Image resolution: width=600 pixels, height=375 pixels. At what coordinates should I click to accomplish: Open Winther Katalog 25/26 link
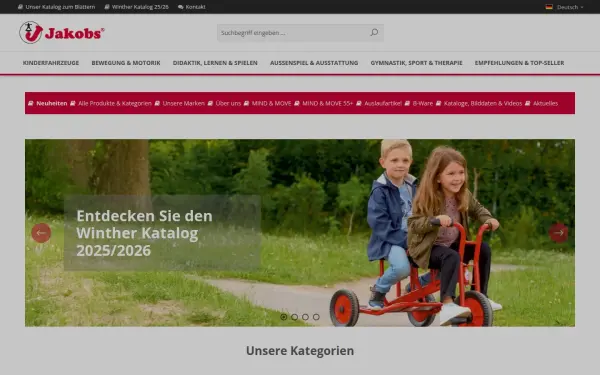140,7
